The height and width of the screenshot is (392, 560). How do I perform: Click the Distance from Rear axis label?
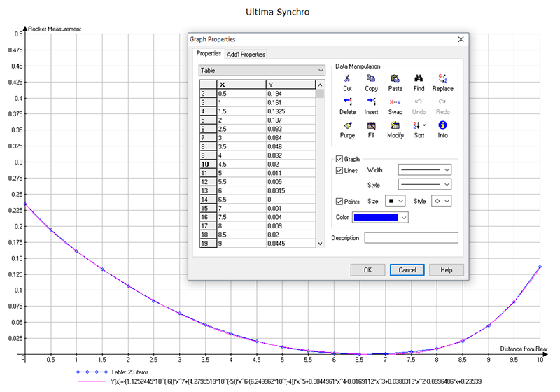point(524,349)
